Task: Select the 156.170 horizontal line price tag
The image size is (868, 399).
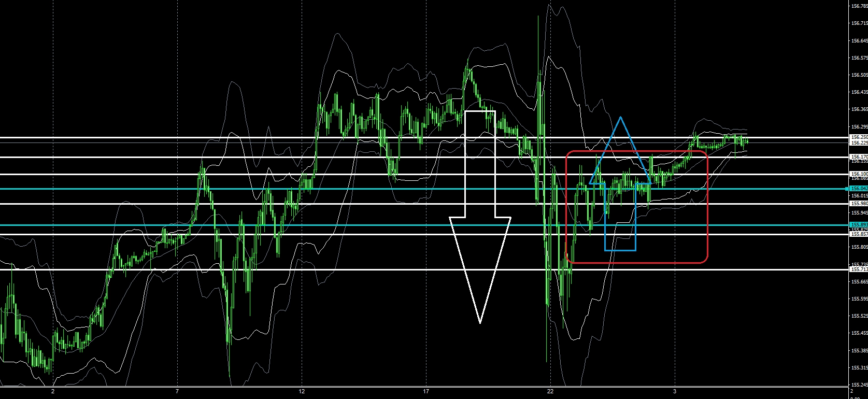Action: 859,156
